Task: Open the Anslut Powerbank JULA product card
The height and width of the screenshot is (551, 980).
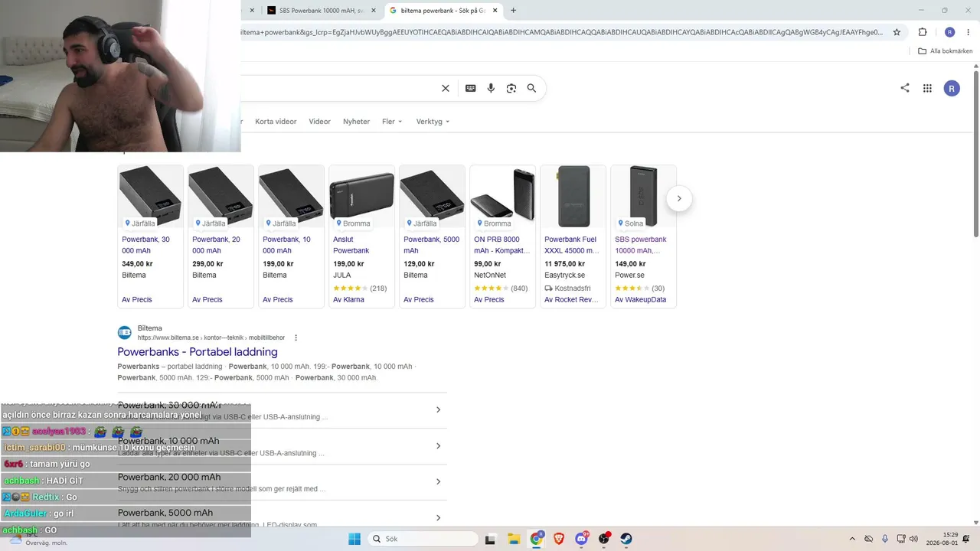Action: tap(361, 236)
